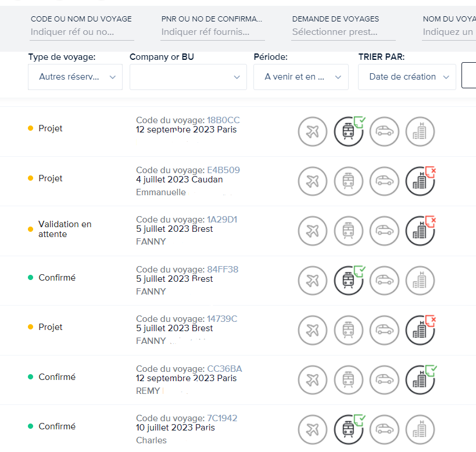This screenshot has height=452, width=476.
Task: Open the Type de voyage dropdown
Action: (75, 77)
